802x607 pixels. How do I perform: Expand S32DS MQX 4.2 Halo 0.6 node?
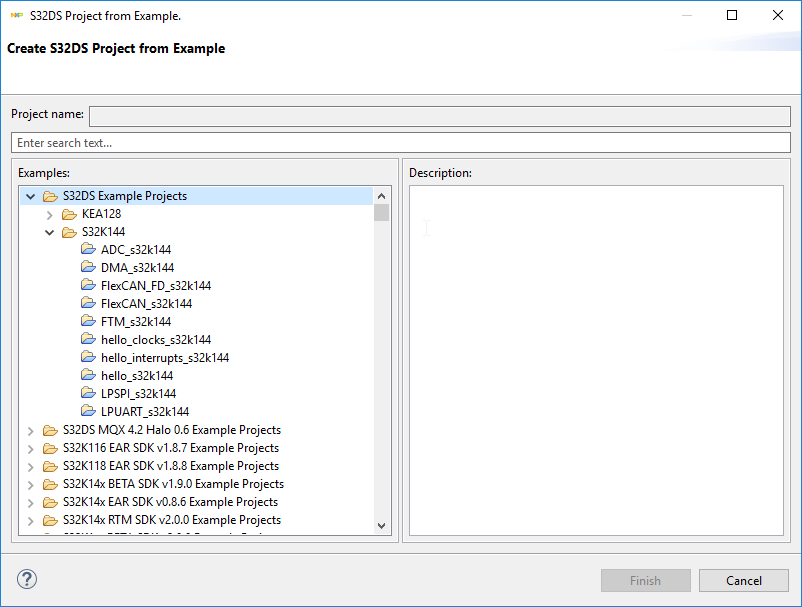(31, 431)
